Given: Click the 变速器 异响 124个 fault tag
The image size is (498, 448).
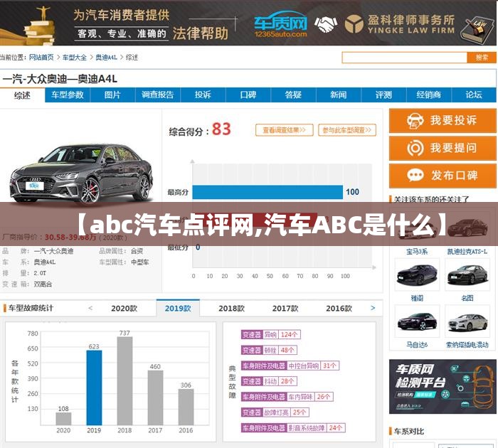Looking at the screenshot, I should [x=270, y=335].
